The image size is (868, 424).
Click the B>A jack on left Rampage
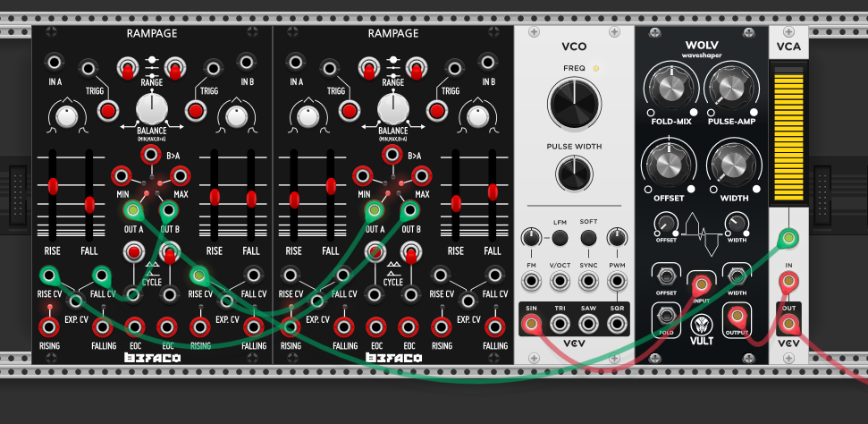click(150, 155)
